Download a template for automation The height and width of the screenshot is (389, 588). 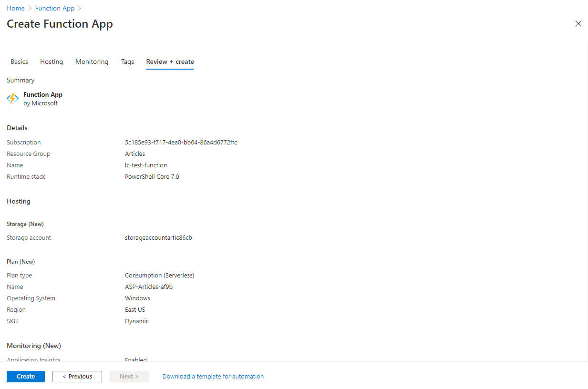point(213,376)
